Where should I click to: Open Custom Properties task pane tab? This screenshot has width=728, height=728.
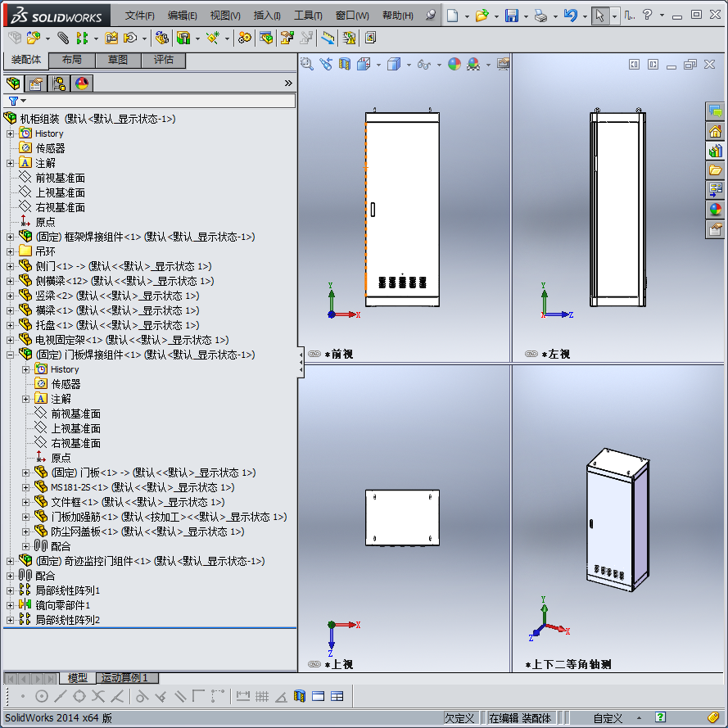click(x=715, y=229)
